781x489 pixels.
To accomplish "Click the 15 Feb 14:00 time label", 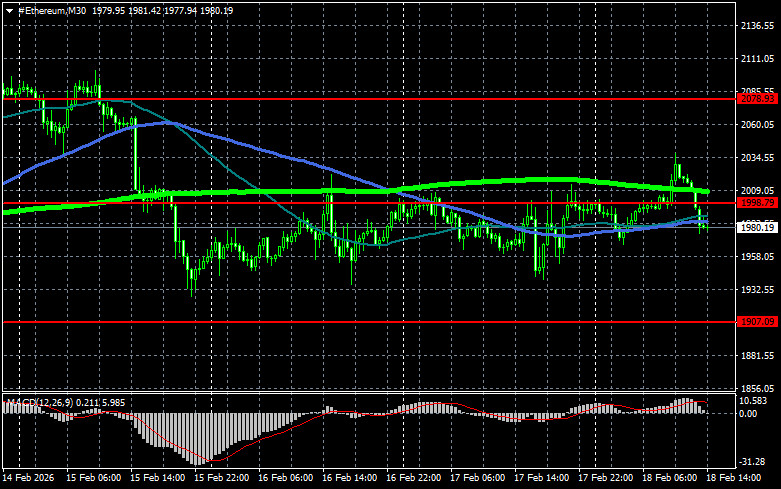I will (157, 478).
